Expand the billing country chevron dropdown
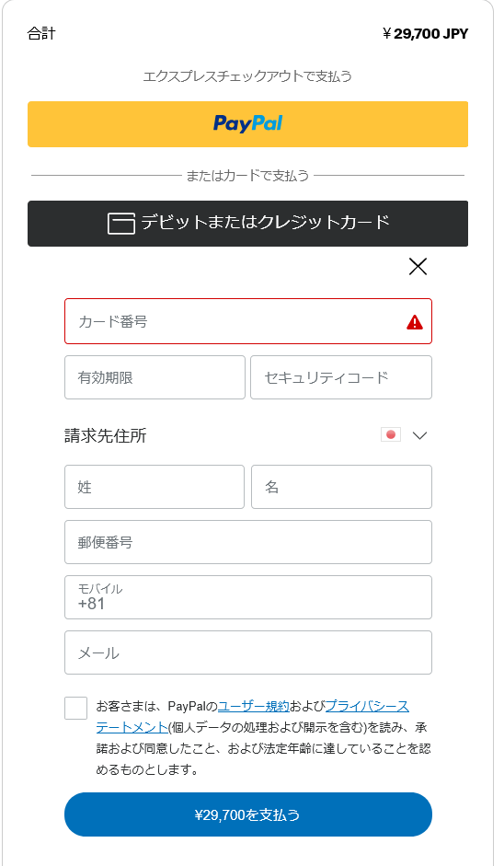Image resolution: width=504 pixels, height=866 pixels. click(x=420, y=435)
